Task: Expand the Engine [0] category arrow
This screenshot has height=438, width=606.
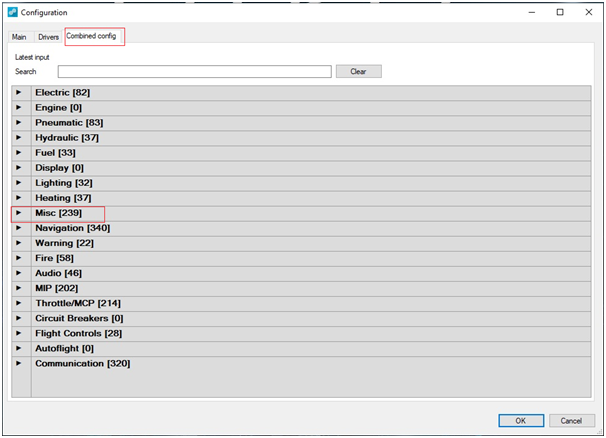Action: pyautogui.click(x=19, y=107)
